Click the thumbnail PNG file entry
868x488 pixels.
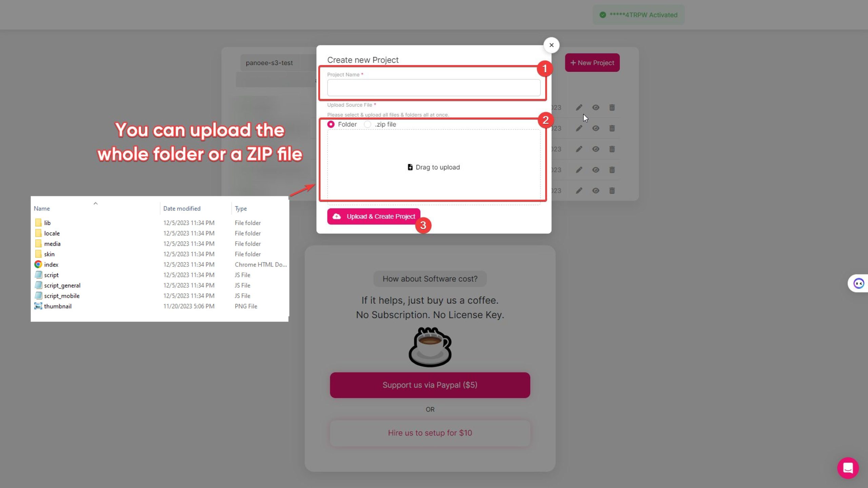click(57, 306)
